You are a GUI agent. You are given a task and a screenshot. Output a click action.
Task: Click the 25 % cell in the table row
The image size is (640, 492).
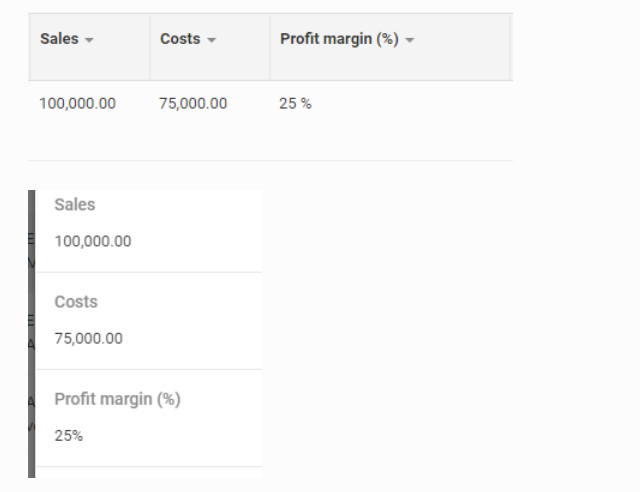295,103
